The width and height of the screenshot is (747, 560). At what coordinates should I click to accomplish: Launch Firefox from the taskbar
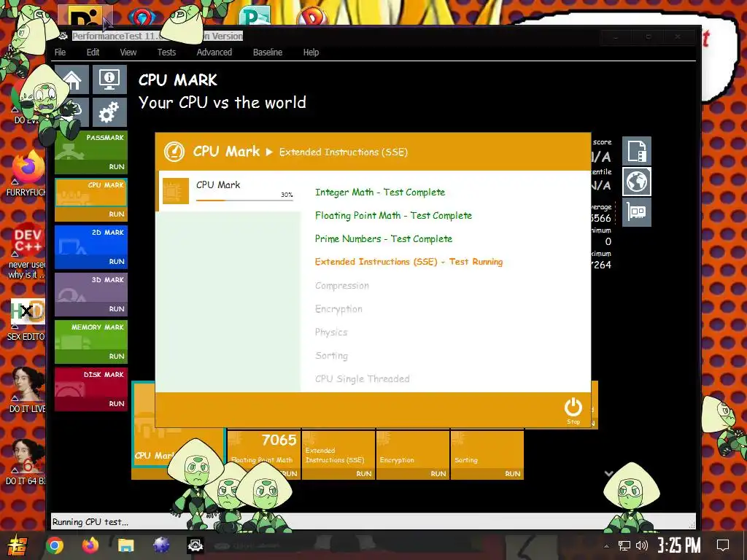pyautogui.click(x=90, y=545)
